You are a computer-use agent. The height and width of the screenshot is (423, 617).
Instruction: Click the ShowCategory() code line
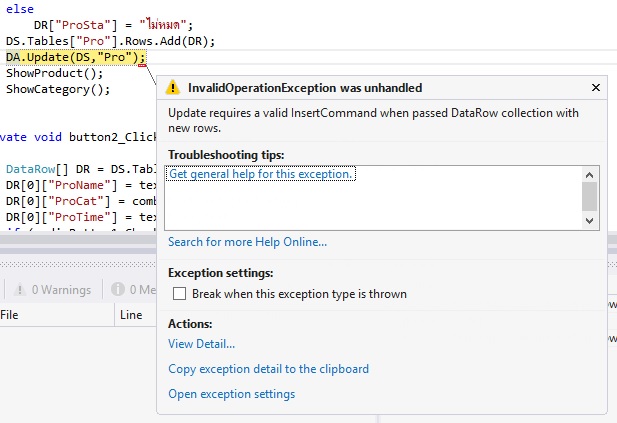point(57,88)
